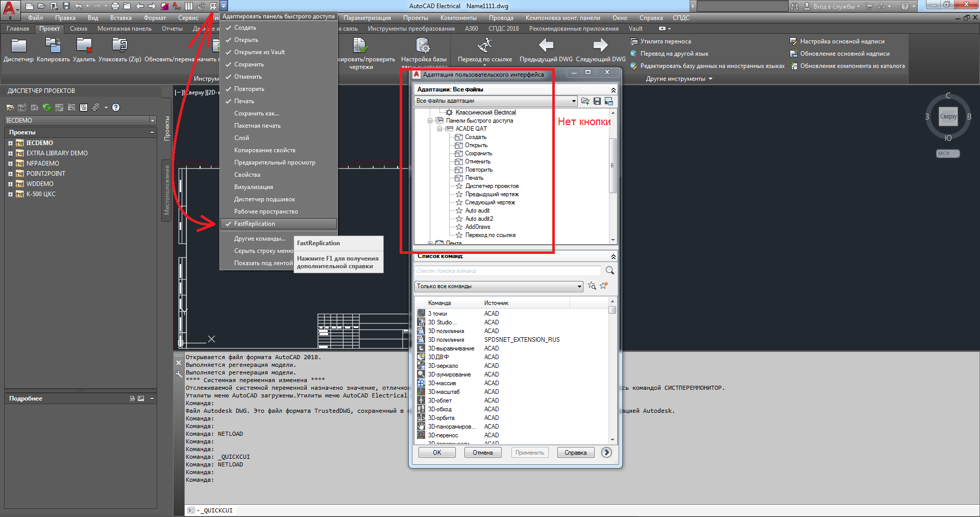Open the Справка menu
Image resolution: width=980 pixels, height=517 pixels.
(651, 18)
